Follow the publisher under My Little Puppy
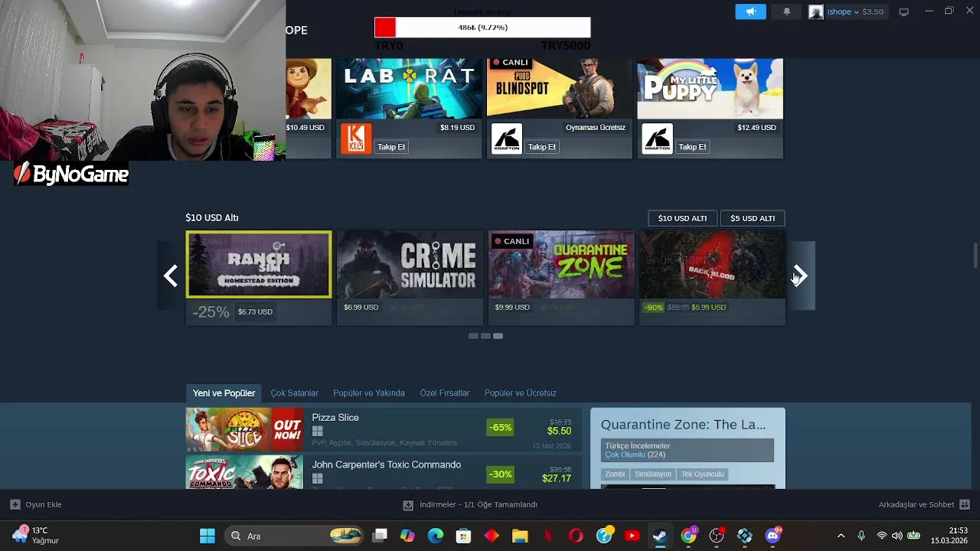 (692, 147)
